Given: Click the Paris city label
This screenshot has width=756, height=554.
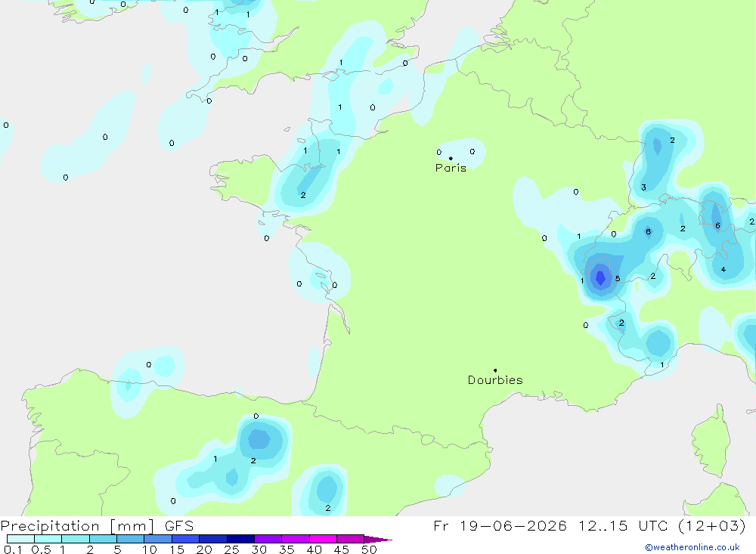Looking at the screenshot, I should (x=451, y=168).
